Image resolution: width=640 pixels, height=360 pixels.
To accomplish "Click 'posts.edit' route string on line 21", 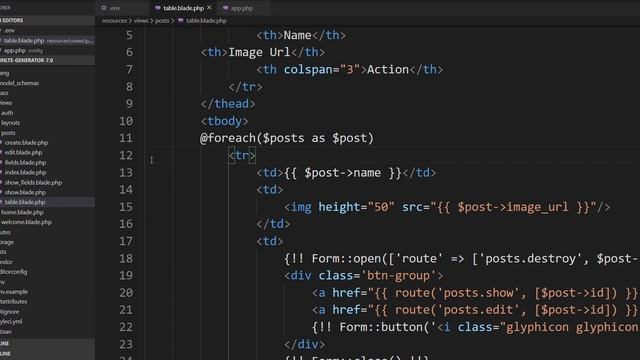I will click(478, 310).
